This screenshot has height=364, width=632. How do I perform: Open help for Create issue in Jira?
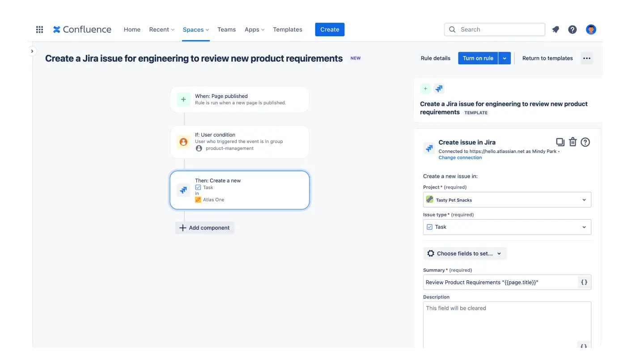(x=585, y=142)
